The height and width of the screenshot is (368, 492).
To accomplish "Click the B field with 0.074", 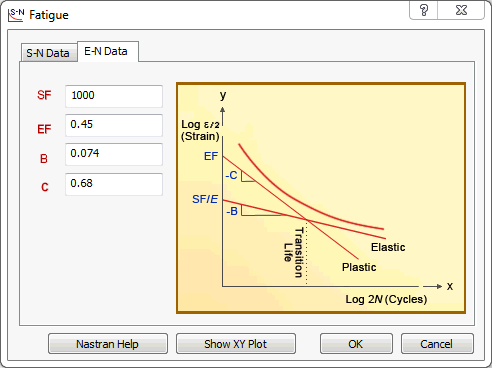I will click(114, 154).
